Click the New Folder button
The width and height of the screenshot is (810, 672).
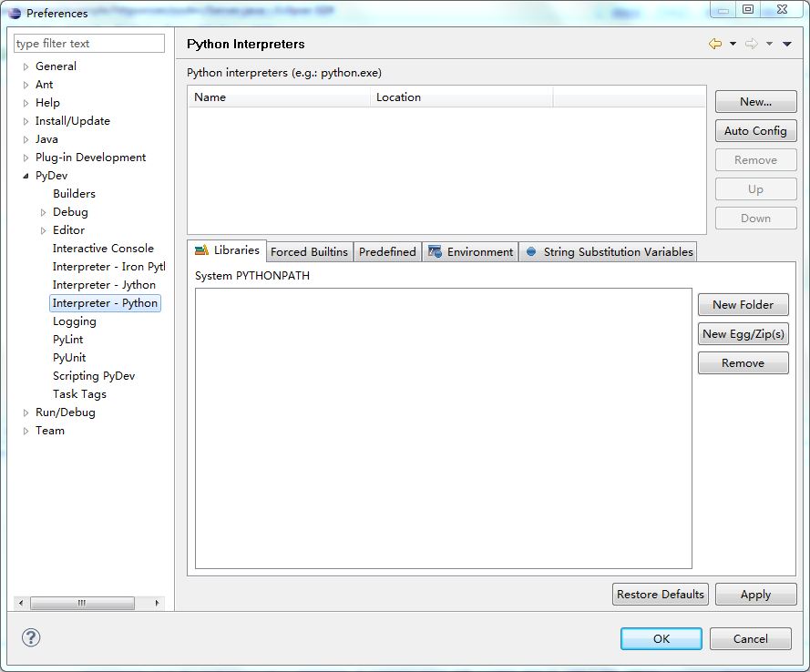743,305
